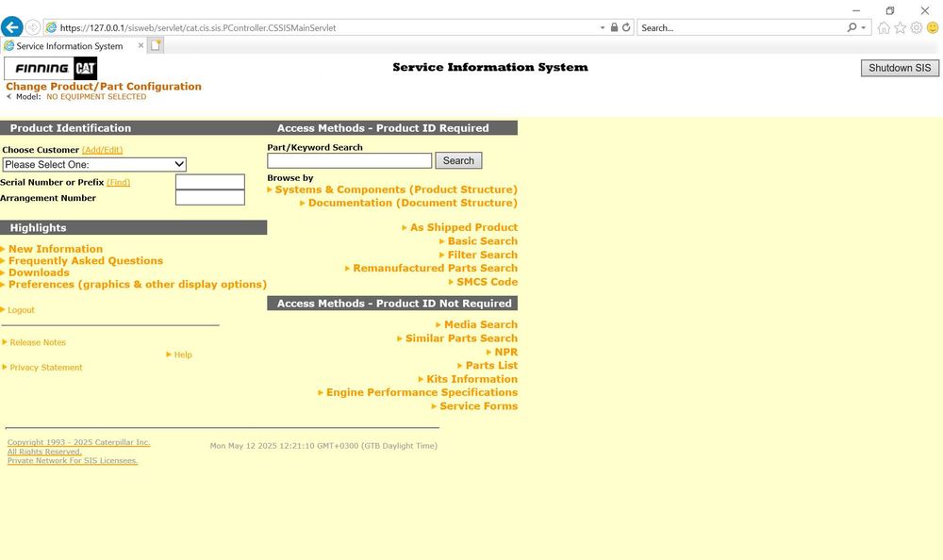Open the search provider dropdown arrow
The width and height of the screenshot is (943, 560).
(x=863, y=27)
